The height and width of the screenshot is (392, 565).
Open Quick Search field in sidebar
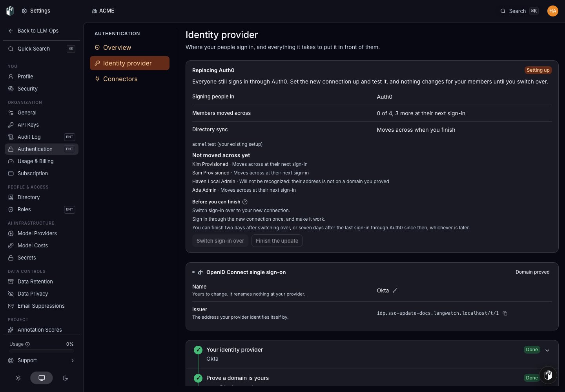click(x=42, y=49)
